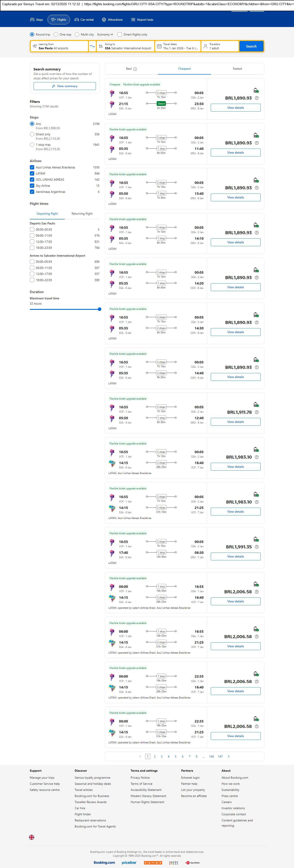Click the luggage icon on the first flight result
The width and height of the screenshot is (294, 868).
point(256,90)
